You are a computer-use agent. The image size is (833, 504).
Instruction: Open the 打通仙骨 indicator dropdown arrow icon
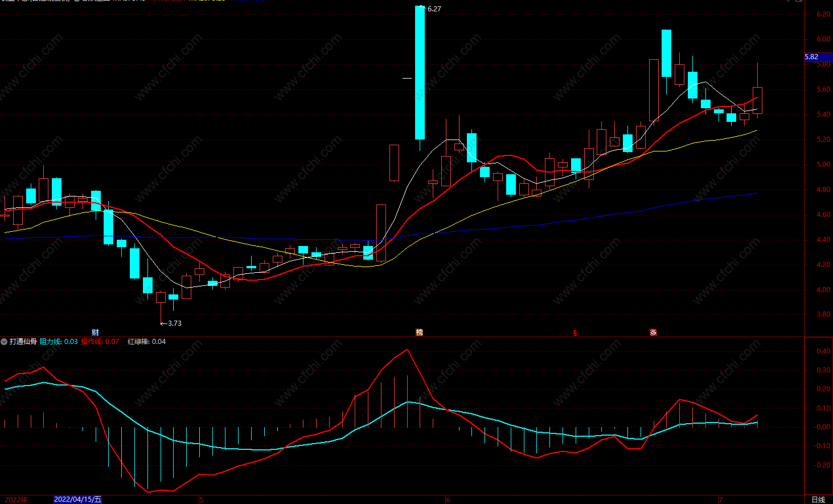(4, 342)
